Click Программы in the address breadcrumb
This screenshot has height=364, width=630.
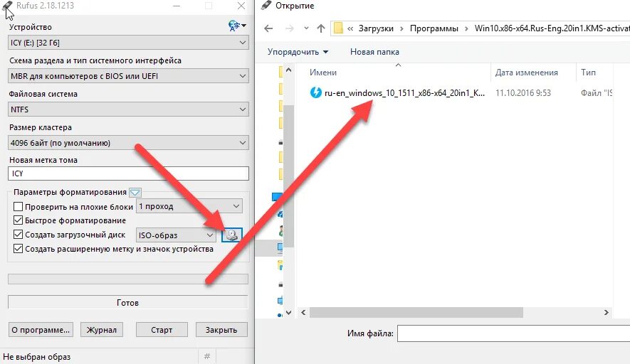pos(434,28)
